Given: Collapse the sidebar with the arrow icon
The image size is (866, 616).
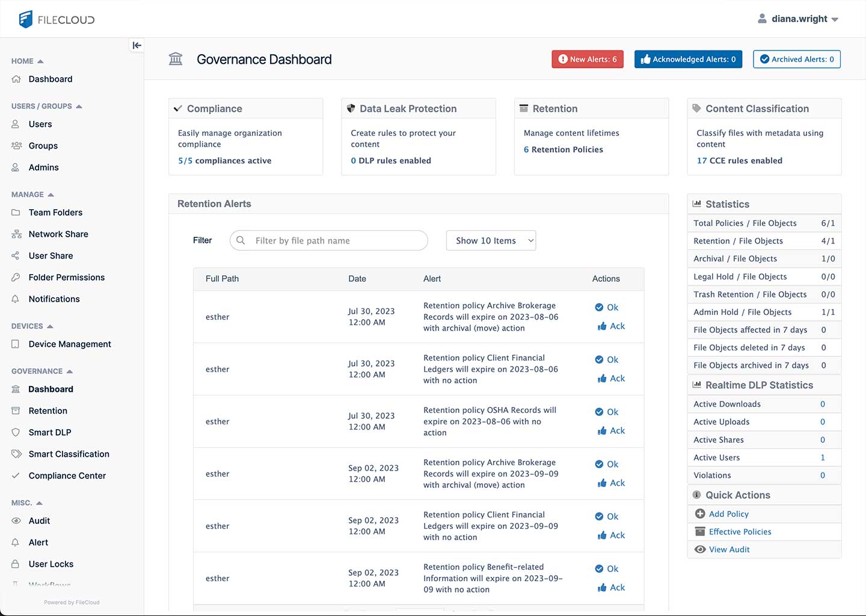Looking at the screenshot, I should (137, 44).
